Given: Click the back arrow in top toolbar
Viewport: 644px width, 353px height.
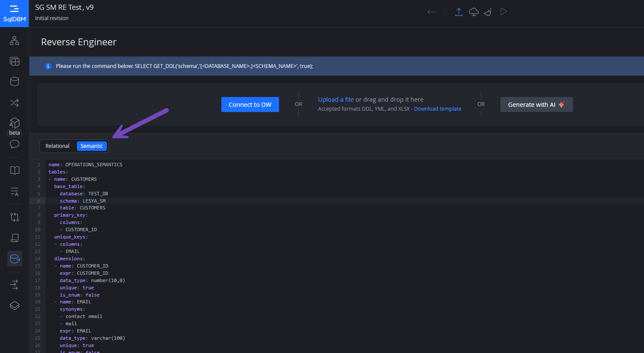Looking at the screenshot, I should tap(432, 12).
